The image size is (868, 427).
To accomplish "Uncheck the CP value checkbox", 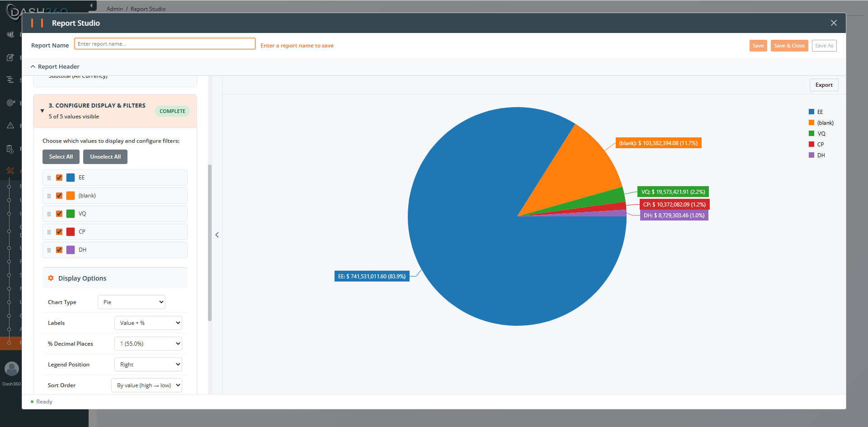I will click(59, 232).
